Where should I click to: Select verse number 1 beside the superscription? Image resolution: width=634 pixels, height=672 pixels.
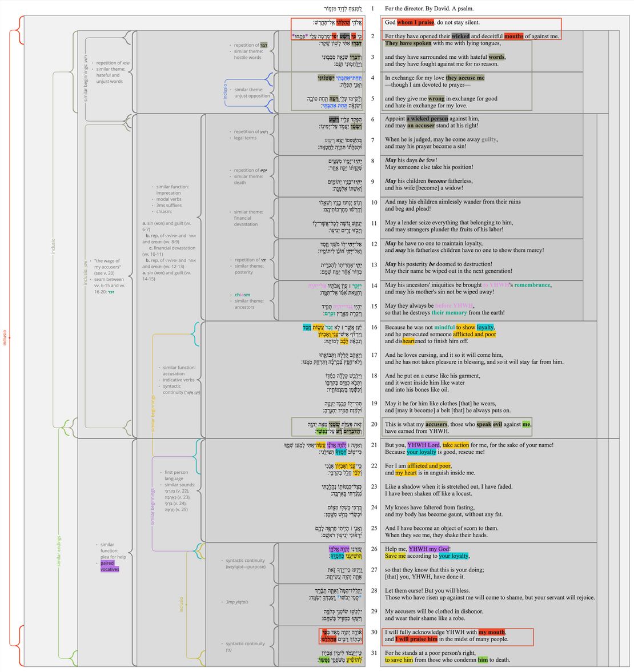pyautogui.click(x=373, y=9)
